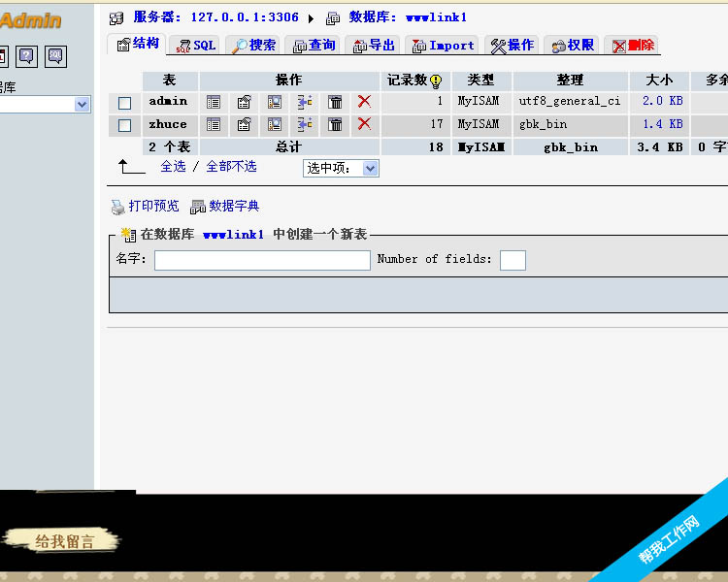Open 打印预览 link
This screenshot has height=582, width=728.
[153, 206]
